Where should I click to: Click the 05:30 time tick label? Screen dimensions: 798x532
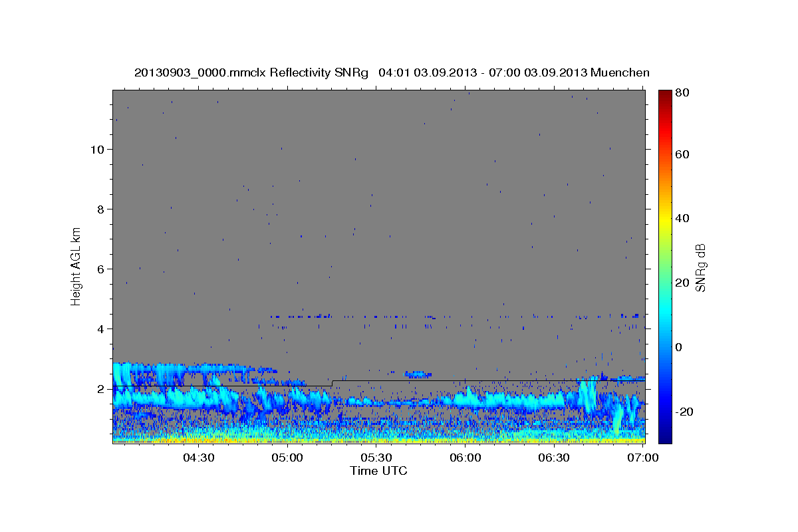(x=376, y=458)
